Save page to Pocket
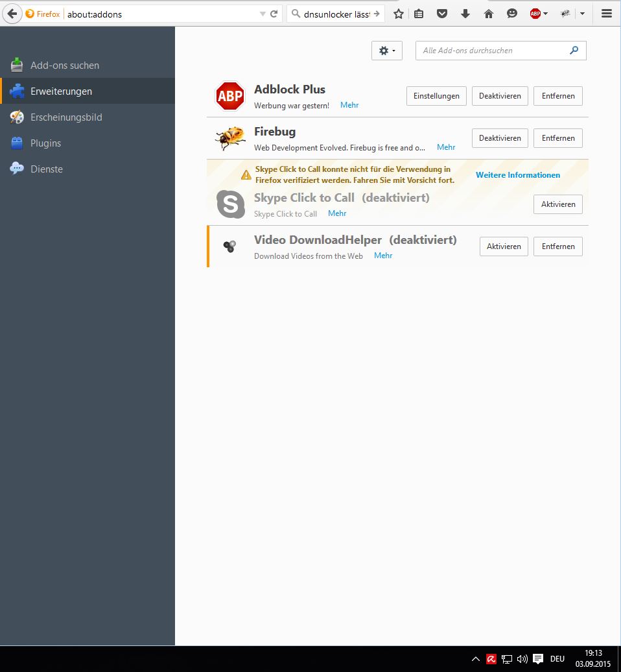Viewport: 621px width, 672px height. click(x=442, y=14)
